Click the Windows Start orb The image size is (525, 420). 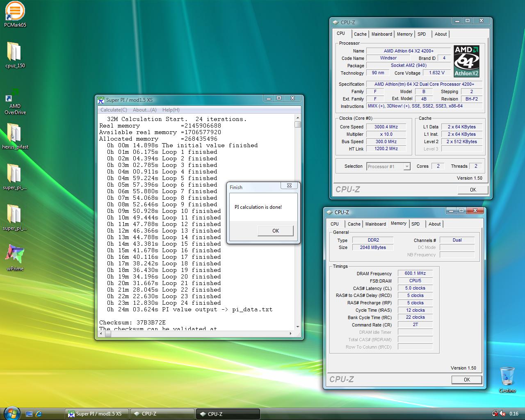point(11,413)
